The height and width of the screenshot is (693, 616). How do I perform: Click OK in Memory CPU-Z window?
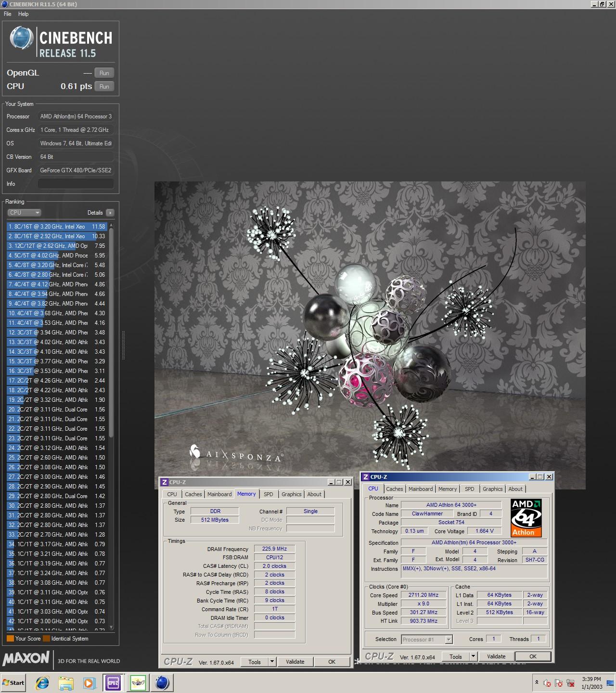(332, 662)
